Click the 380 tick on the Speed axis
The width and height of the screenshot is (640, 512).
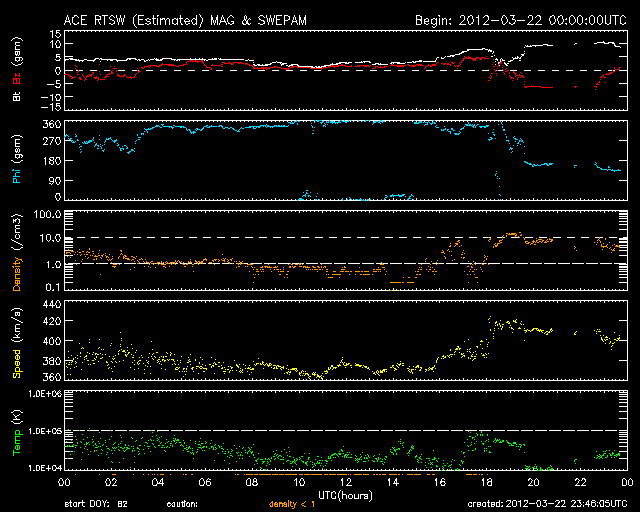coord(52,361)
